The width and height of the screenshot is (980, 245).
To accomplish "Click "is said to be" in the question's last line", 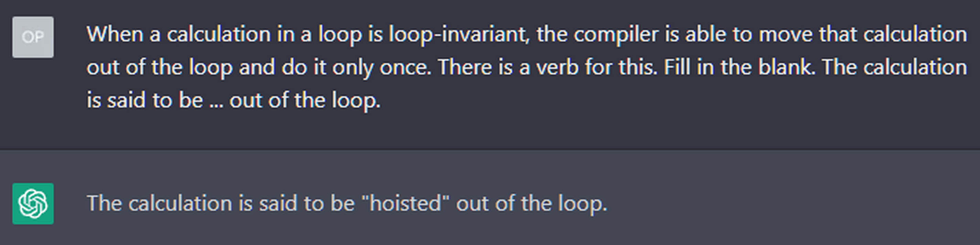I will point(145,100).
